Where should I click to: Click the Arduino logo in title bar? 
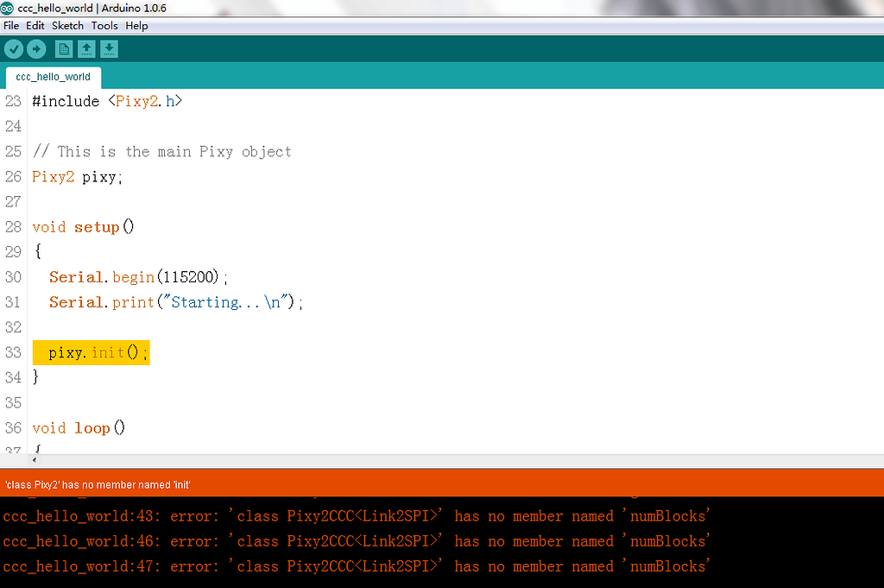point(8,8)
